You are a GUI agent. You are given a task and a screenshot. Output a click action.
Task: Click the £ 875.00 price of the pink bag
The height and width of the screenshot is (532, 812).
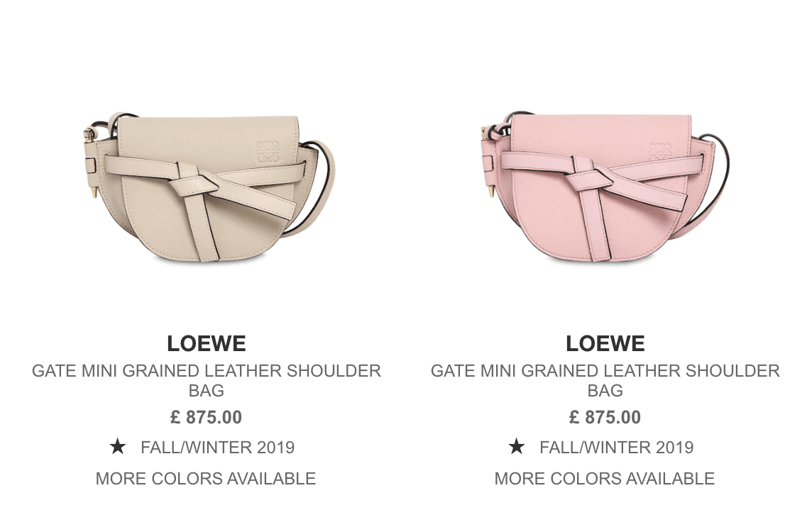605,417
